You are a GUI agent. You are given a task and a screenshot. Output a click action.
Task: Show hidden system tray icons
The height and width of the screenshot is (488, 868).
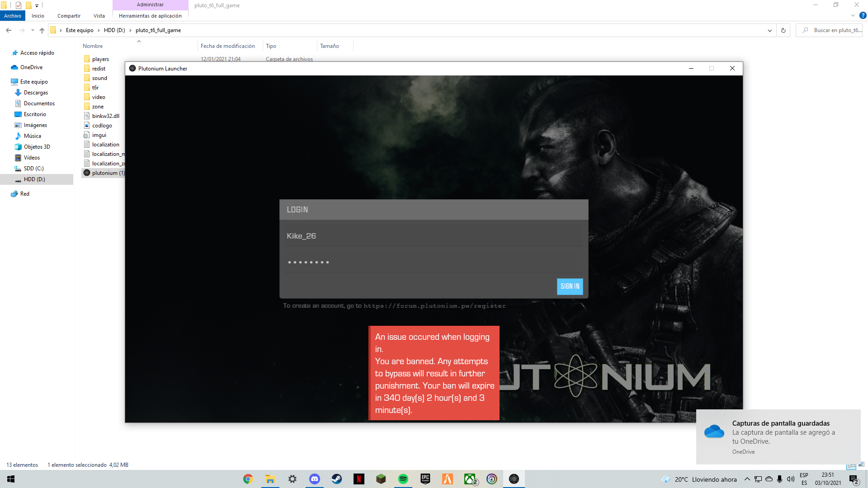[747, 479]
